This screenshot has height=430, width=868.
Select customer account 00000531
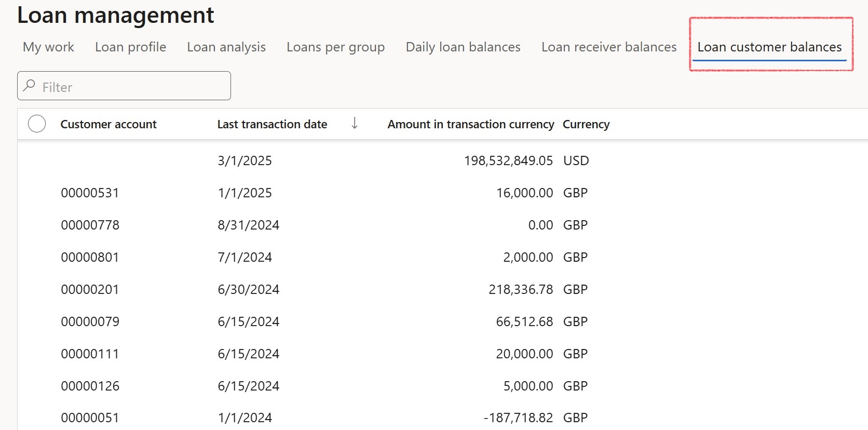tap(90, 193)
